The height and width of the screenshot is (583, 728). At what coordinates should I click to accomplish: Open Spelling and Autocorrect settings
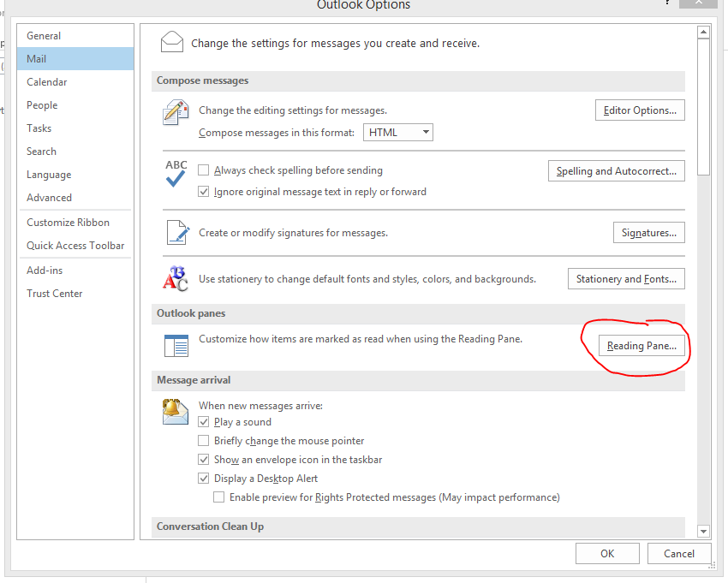[616, 171]
